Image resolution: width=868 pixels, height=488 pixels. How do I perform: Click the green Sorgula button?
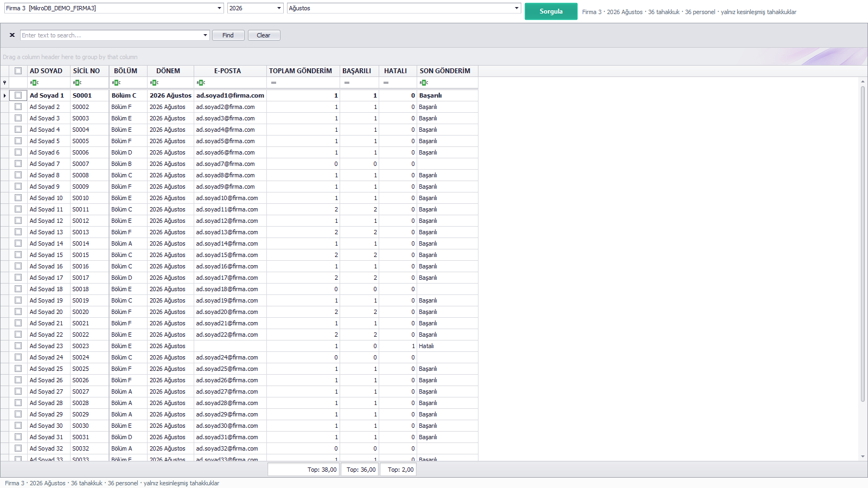(x=551, y=11)
